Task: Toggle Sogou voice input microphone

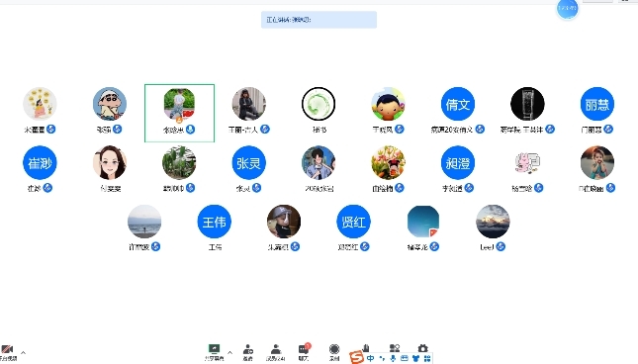Action: pyautogui.click(x=393, y=358)
